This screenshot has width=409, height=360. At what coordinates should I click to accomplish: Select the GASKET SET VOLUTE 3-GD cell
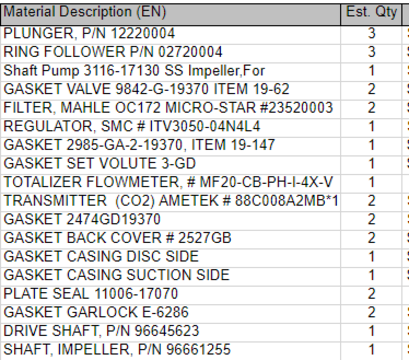[171, 164]
